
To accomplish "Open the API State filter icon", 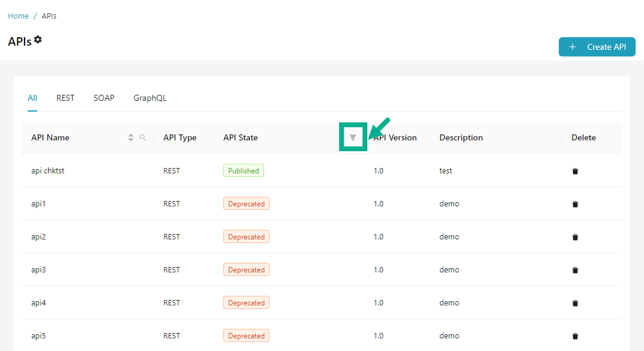I will tap(353, 137).
